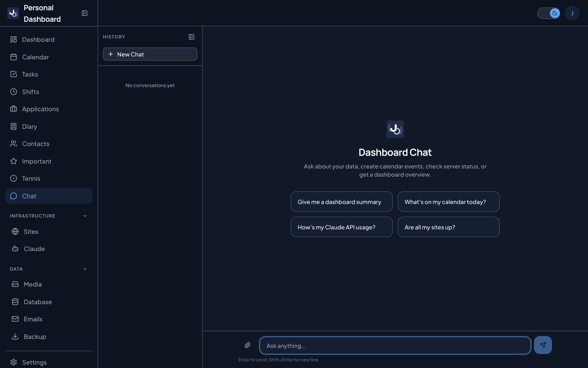This screenshot has width=588, height=368.
Task: Go to the Tennis page label
Action: [31, 178]
